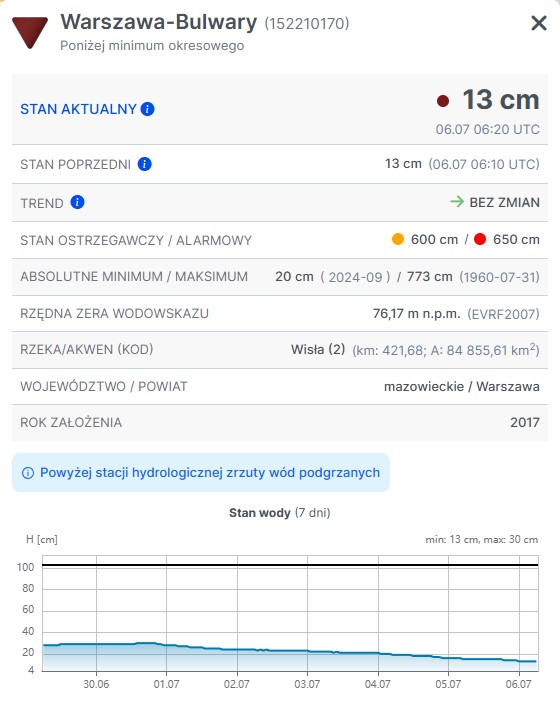
Task: Click the STAN AKTUALNY label
Action: (x=78, y=109)
